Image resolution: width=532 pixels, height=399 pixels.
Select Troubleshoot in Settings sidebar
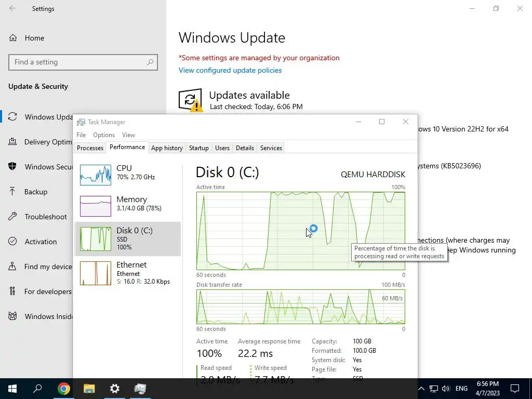coord(46,217)
